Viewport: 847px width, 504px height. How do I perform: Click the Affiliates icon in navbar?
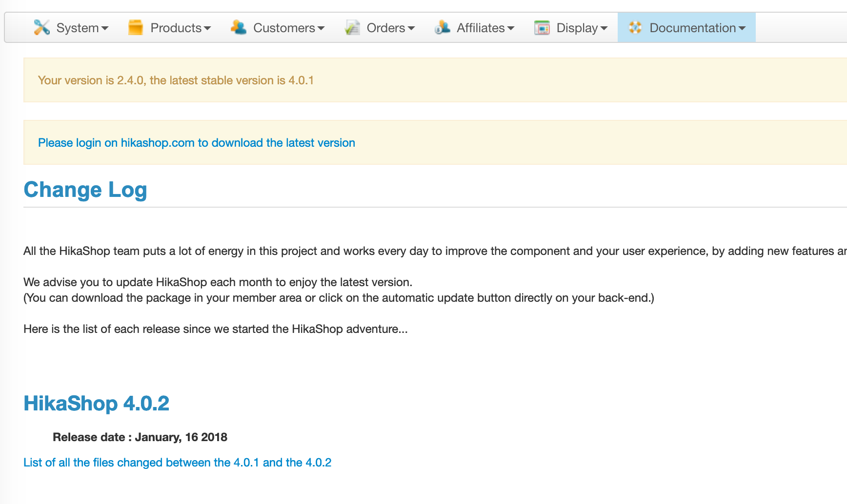443,27
